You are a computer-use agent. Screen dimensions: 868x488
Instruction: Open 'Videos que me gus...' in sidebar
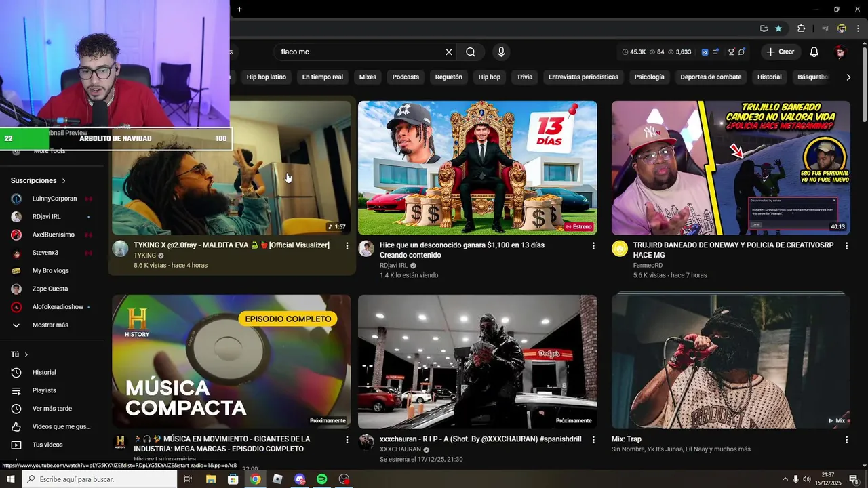52,426
